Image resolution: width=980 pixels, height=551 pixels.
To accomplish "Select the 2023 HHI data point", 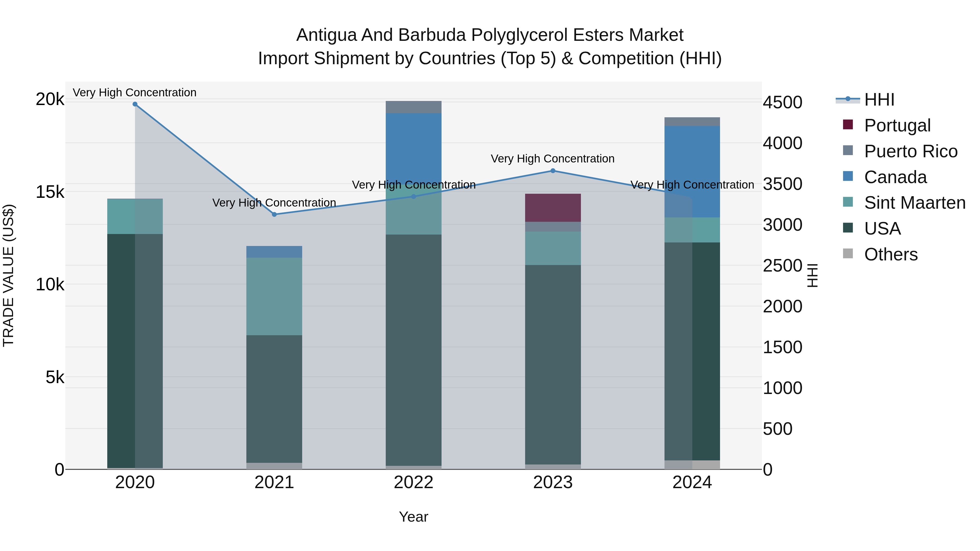I will pos(553,171).
